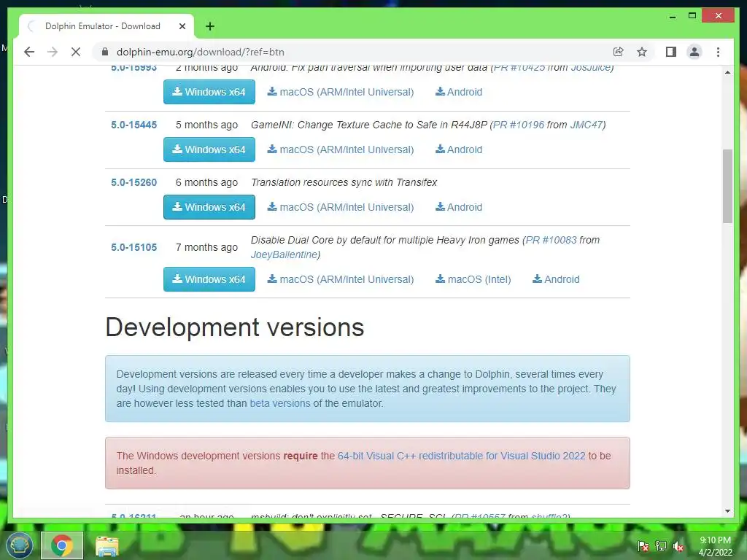Open the browser side panel
This screenshot has width=747, height=560.
(x=671, y=52)
